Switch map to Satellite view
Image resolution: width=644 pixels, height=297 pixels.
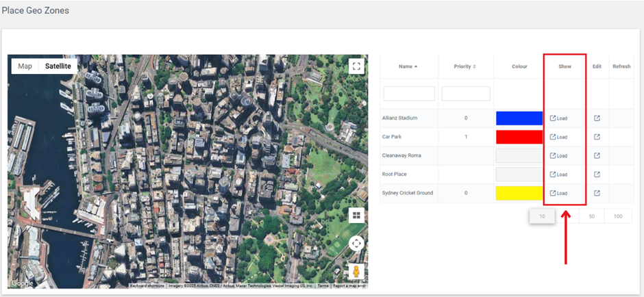[58, 66]
